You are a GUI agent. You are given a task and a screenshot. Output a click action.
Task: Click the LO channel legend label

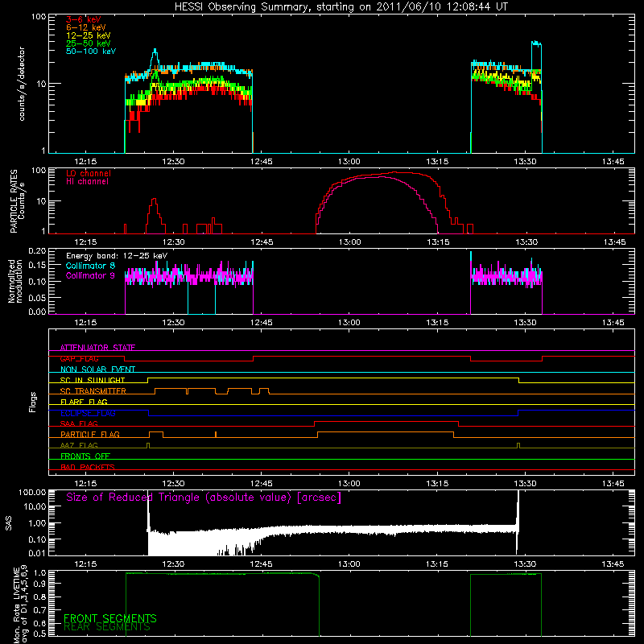(88, 173)
